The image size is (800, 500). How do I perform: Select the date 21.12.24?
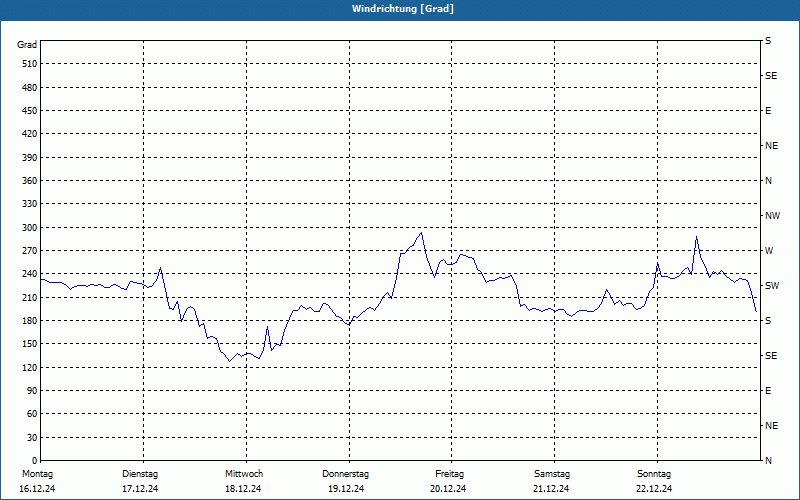552,489
